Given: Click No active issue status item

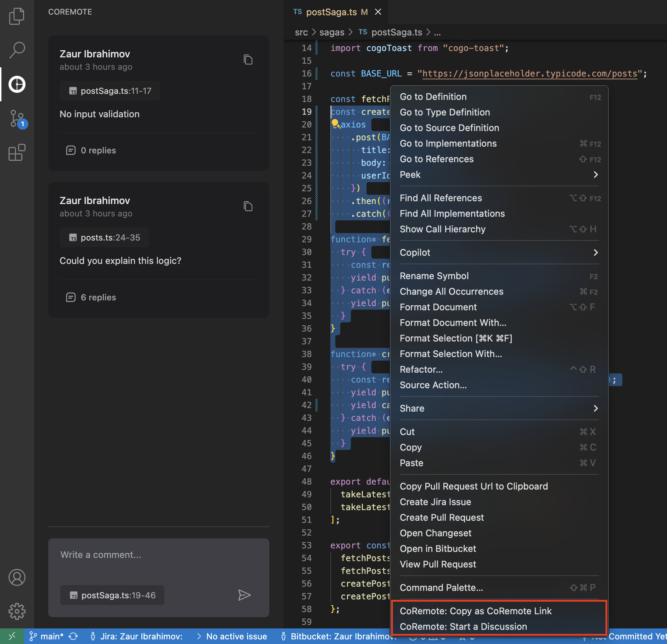Looking at the screenshot, I should [x=232, y=636].
